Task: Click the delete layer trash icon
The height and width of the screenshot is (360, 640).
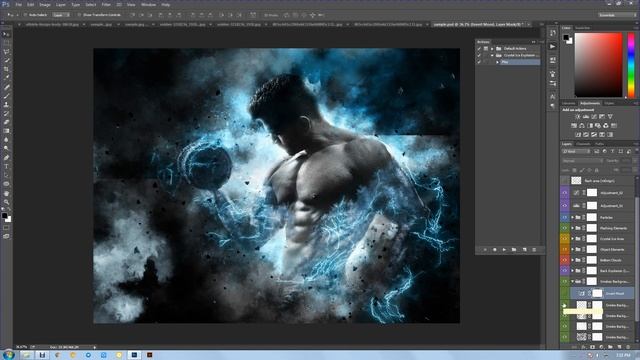Action: [628, 347]
